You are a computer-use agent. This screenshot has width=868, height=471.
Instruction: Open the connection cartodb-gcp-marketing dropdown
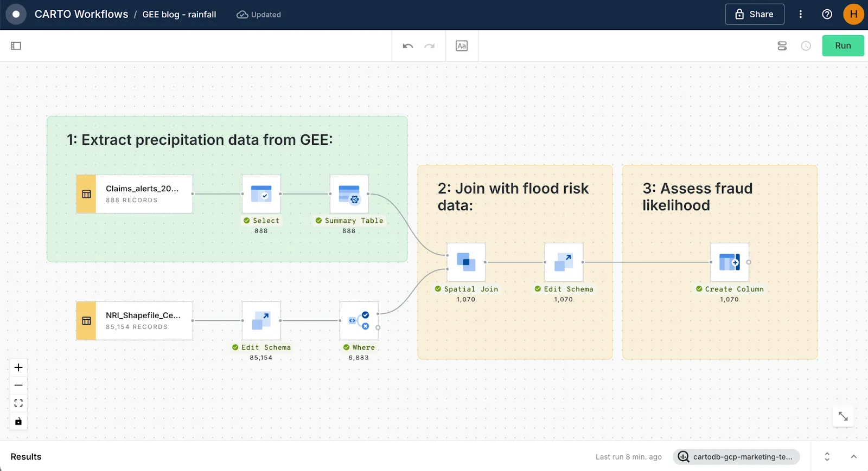(x=736, y=457)
